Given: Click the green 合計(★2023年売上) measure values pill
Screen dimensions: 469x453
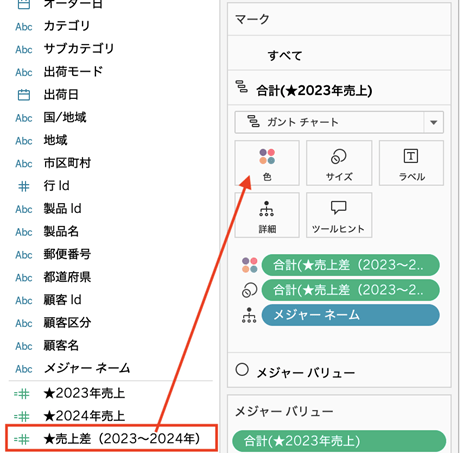Looking at the screenshot, I should click(339, 441).
